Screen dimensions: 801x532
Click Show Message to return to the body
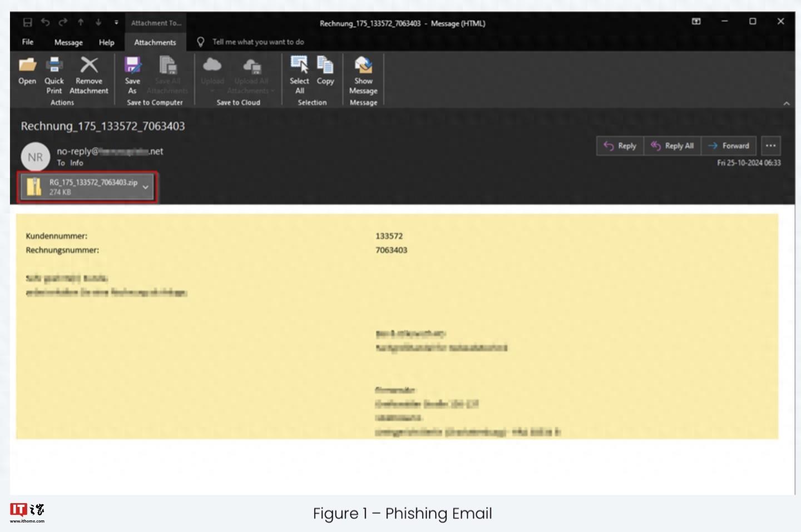[x=363, y=75]
